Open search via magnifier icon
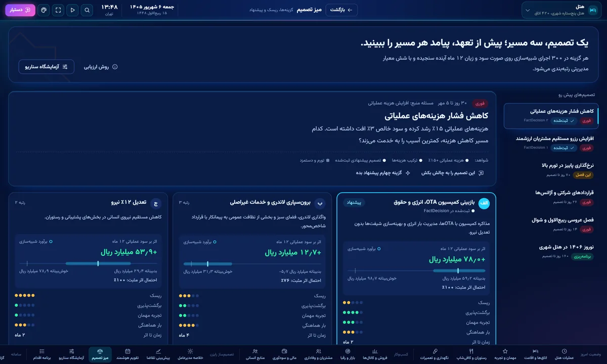607x364 pixels. coord(88,10)
